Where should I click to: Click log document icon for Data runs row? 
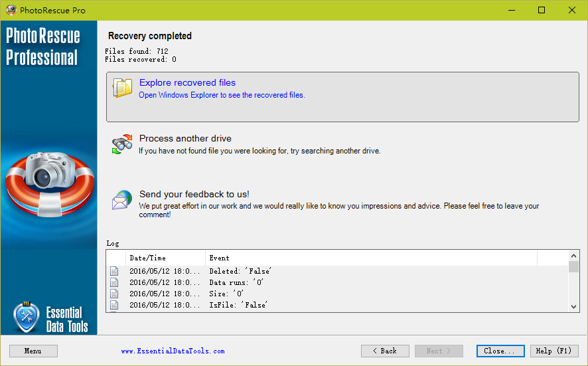(x=114, y=282)
